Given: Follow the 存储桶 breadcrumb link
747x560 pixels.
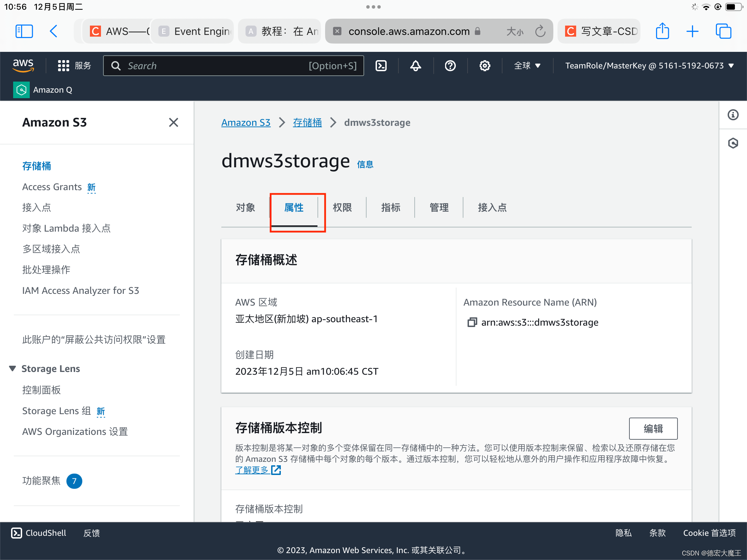Looking at the screenshot, I should pos(307,122).
